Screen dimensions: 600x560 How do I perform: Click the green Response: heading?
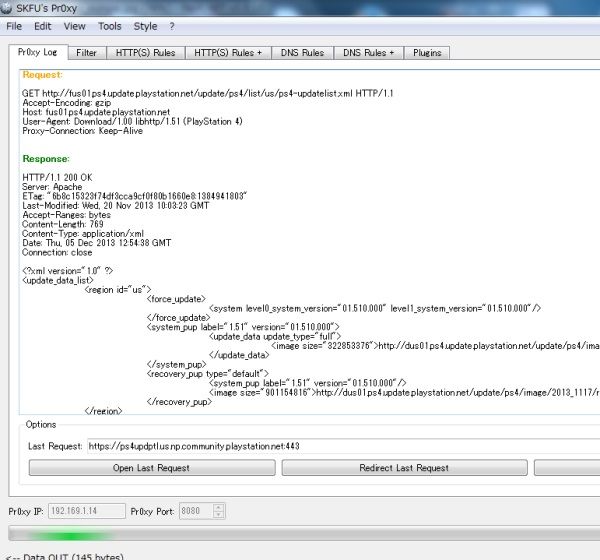click(46, 159)
